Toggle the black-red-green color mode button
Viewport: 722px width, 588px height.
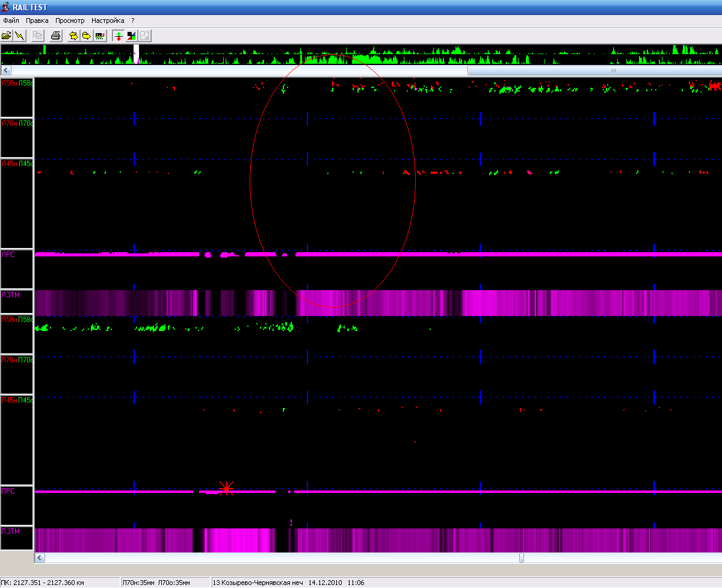click(x=132, y=36)
